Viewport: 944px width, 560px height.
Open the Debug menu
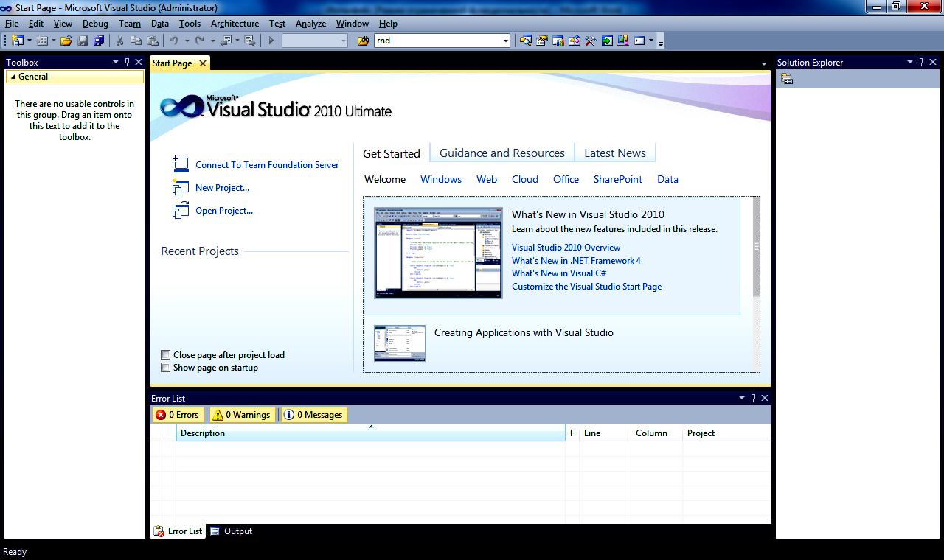tap(95, 24)
